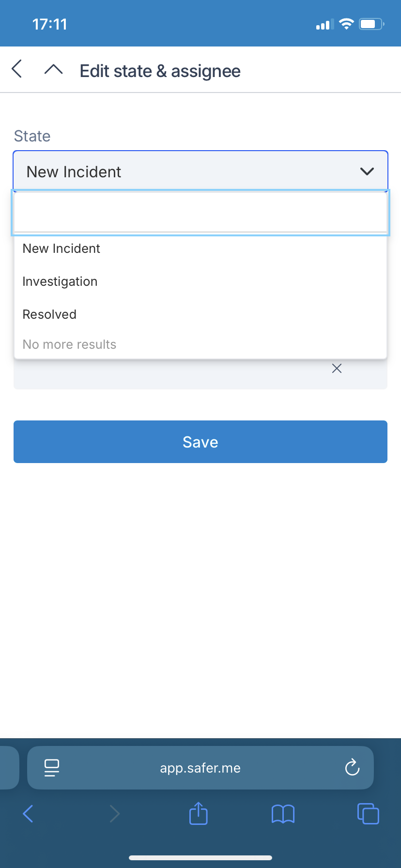Reload the app.safer.me page

352,768
